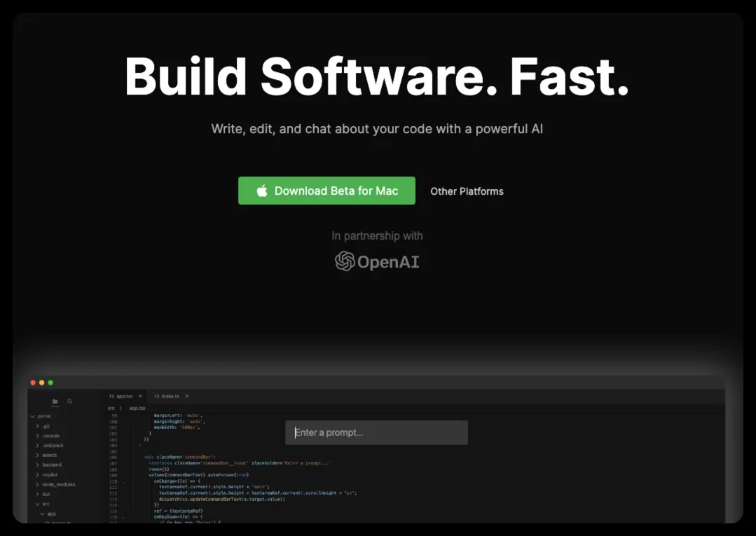Collapse the portal root folder
This screenshot has height=536, width=756.
(41, 416)
